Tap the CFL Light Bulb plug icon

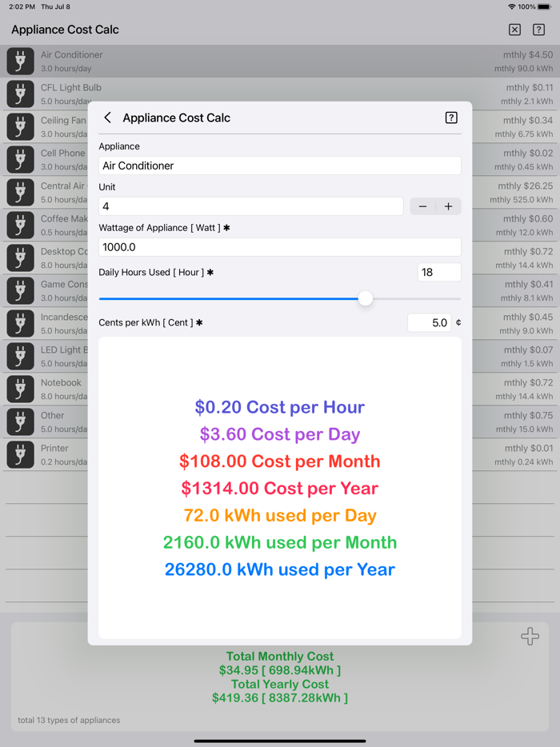pyautogui.click(x=20, y=94)
